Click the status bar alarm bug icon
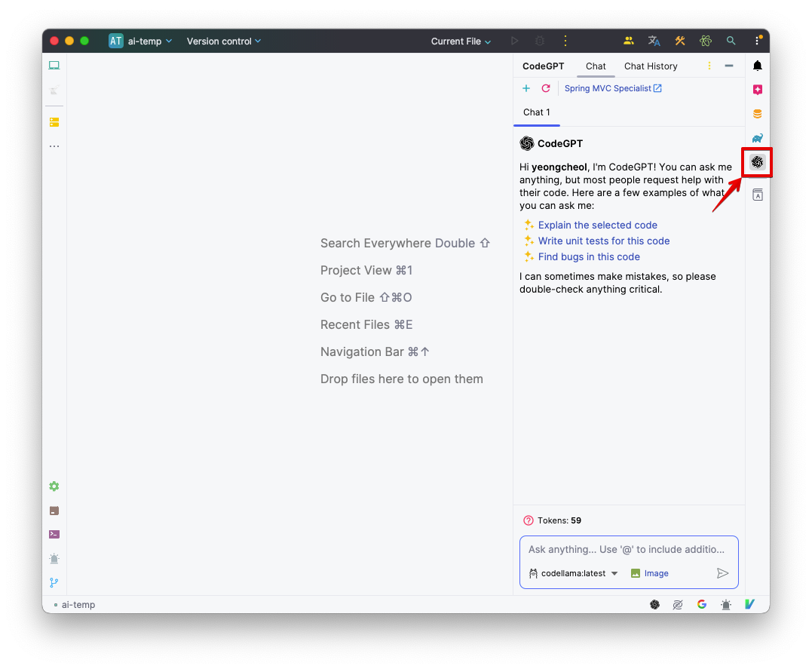Image resolution: width=812 pixels, height=669 pixels. [725, 604]
